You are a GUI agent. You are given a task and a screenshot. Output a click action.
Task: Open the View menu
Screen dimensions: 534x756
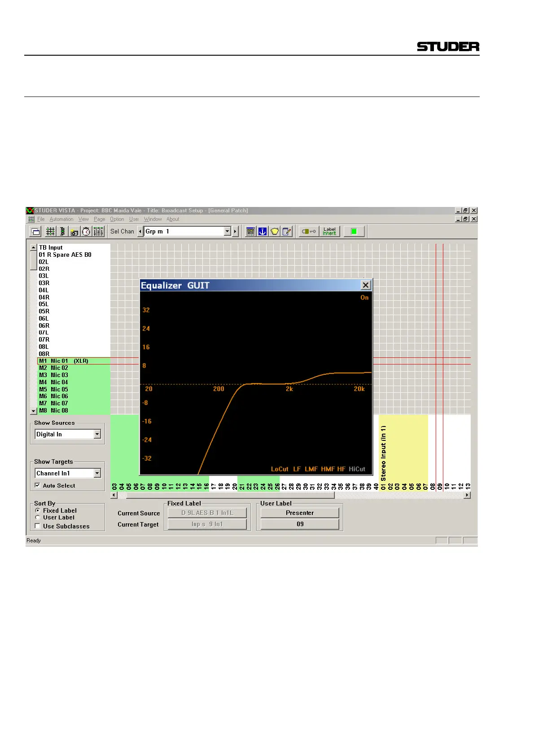pos(83,219)
